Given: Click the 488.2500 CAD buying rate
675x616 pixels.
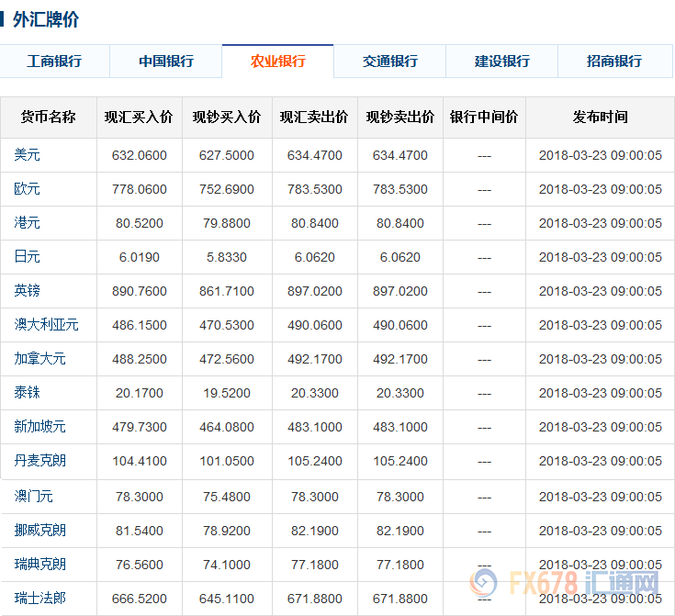Looking at the screenshot, I should click(x=140, y=360).
